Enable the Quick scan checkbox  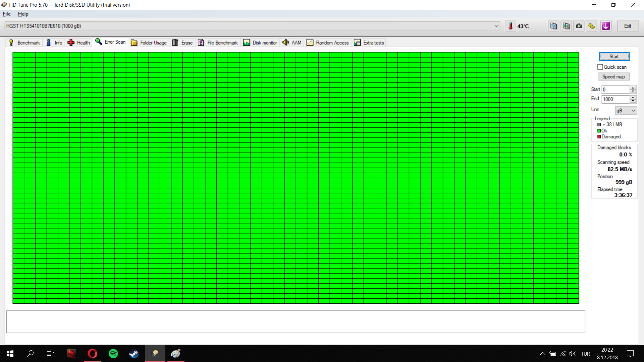600,67
